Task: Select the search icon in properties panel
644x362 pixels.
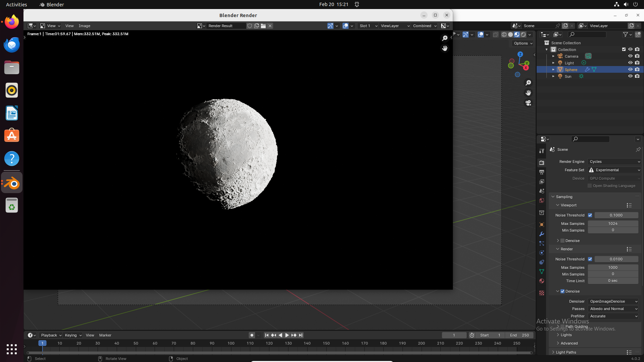Action: [x=576, y=139]
